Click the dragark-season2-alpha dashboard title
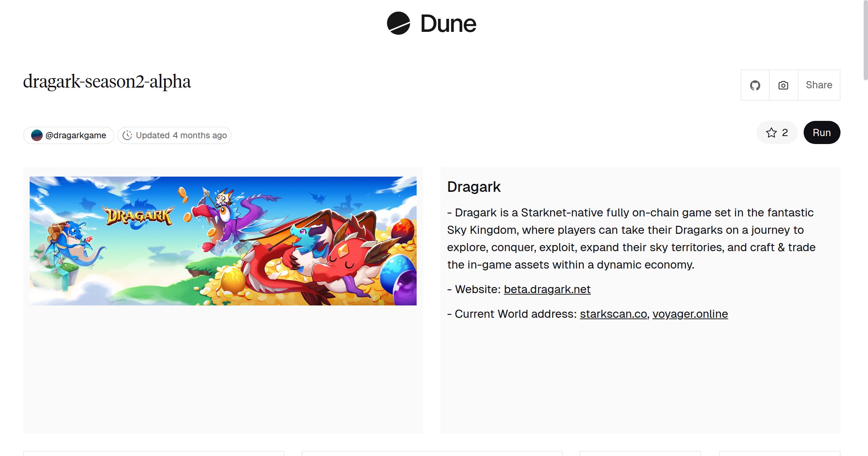 [107, 81]
